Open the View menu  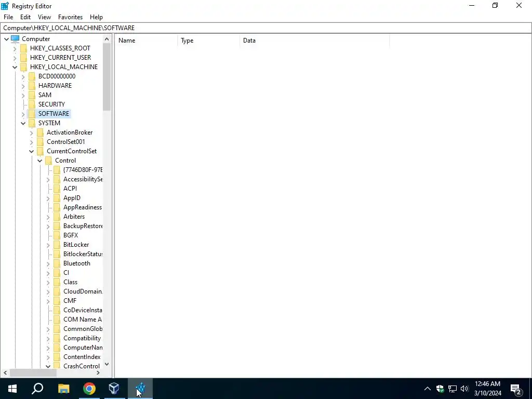point(44,17)
